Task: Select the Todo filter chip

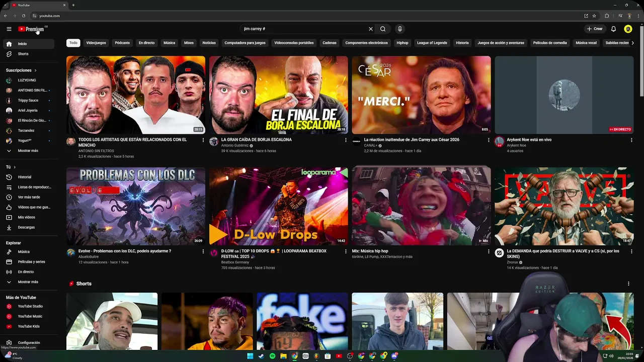Action: (x=73, y=43)
